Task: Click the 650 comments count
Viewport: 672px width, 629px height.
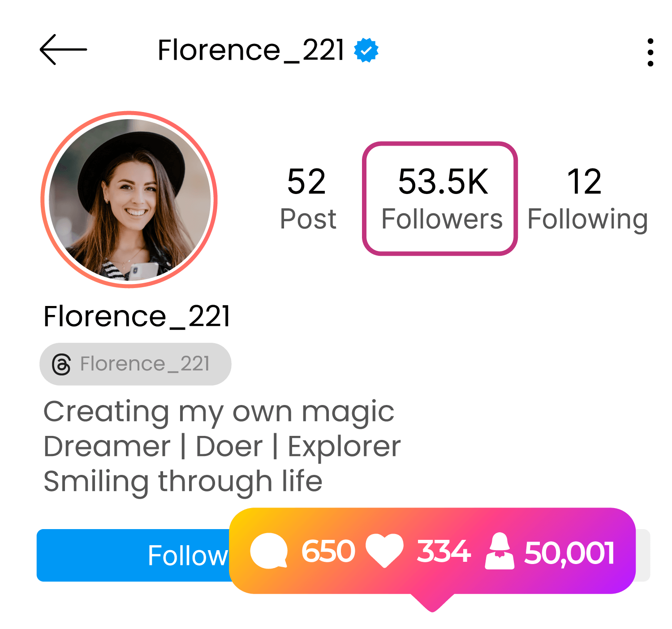Action: click(x=328, y=551)
